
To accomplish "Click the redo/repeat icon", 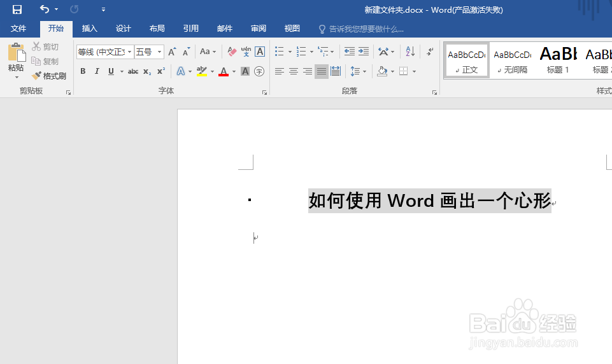I will [x=74, y=10].
